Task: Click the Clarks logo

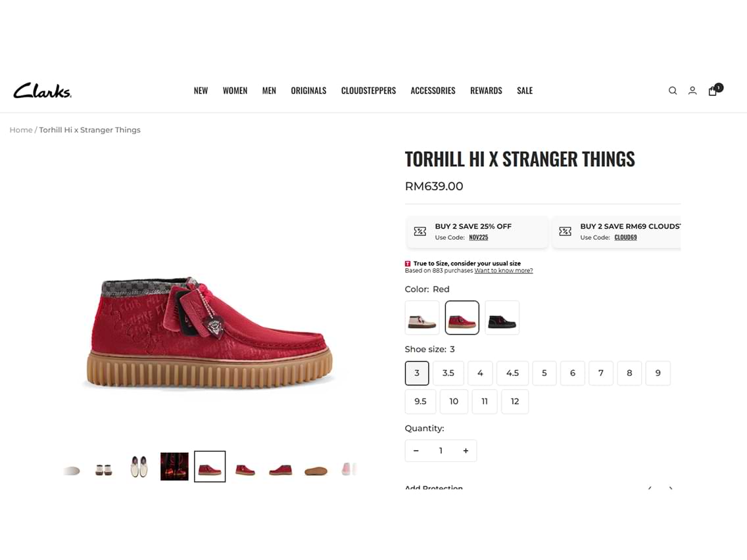Action: [x=42, y=91]
